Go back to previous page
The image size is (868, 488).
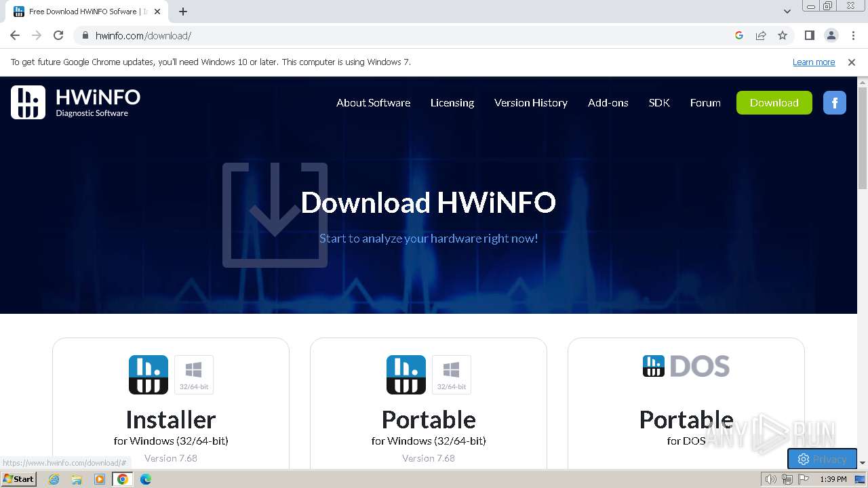pyautogui.click(x=15, y=35)
